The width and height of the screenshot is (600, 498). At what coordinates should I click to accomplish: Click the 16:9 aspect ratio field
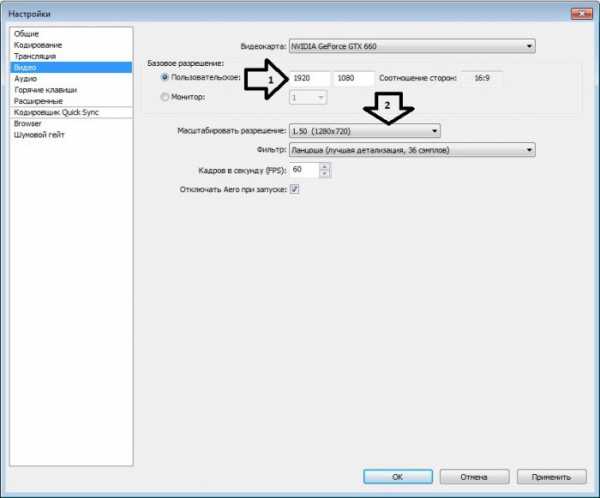(x=482, y=78)
